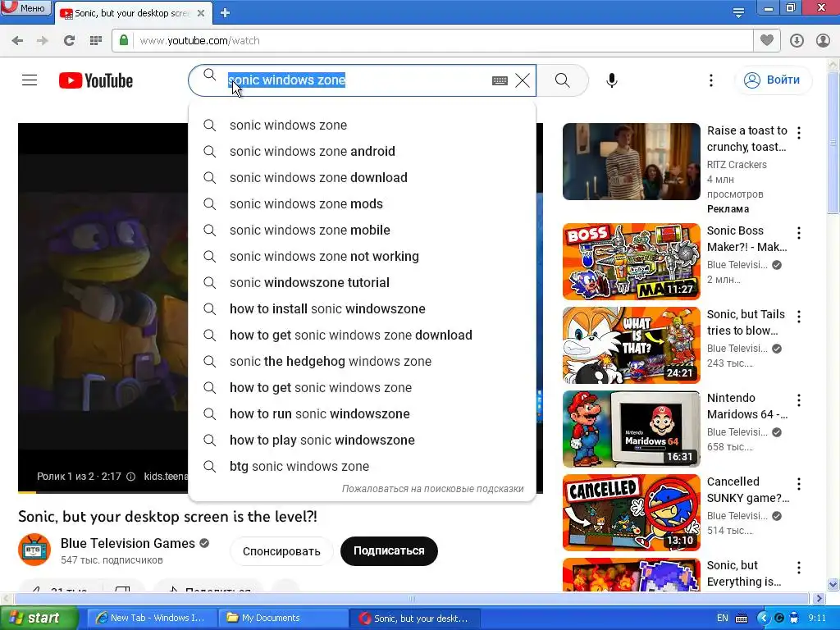Open Sonic Boss Maker video thumbnail

631,262
